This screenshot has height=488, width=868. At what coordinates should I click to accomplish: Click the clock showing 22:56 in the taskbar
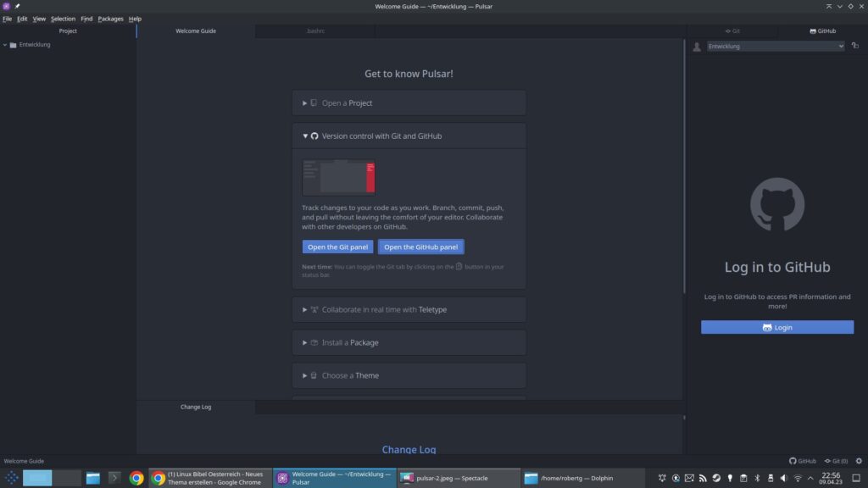point(831,478)
